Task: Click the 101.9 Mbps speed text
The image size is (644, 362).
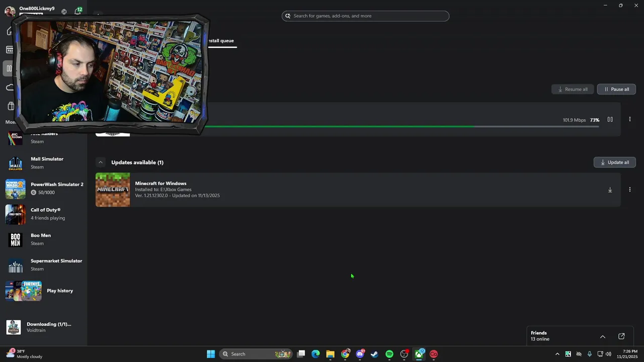Action: [574, 120]
